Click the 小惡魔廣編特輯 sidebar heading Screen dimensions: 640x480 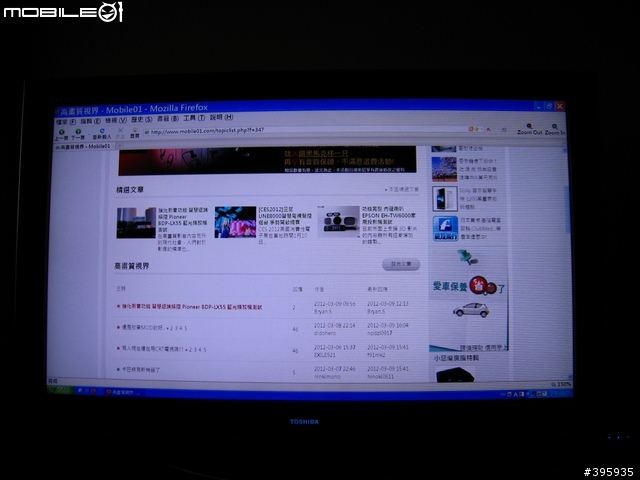[456, 358]
